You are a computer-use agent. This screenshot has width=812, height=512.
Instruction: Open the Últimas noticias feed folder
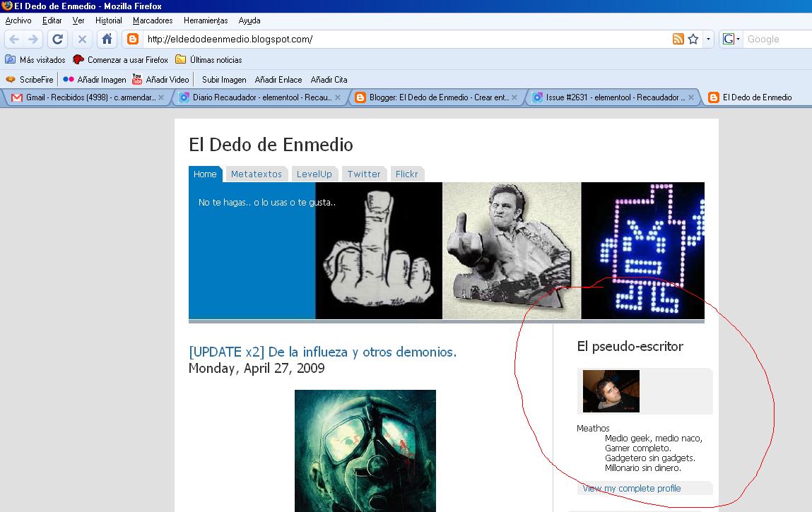(x=208, y=59)
